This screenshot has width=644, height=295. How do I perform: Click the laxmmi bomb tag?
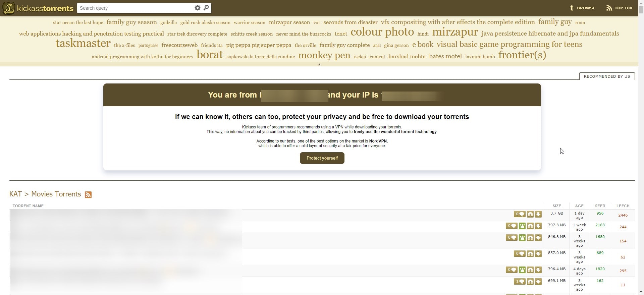tap(480, 57)
